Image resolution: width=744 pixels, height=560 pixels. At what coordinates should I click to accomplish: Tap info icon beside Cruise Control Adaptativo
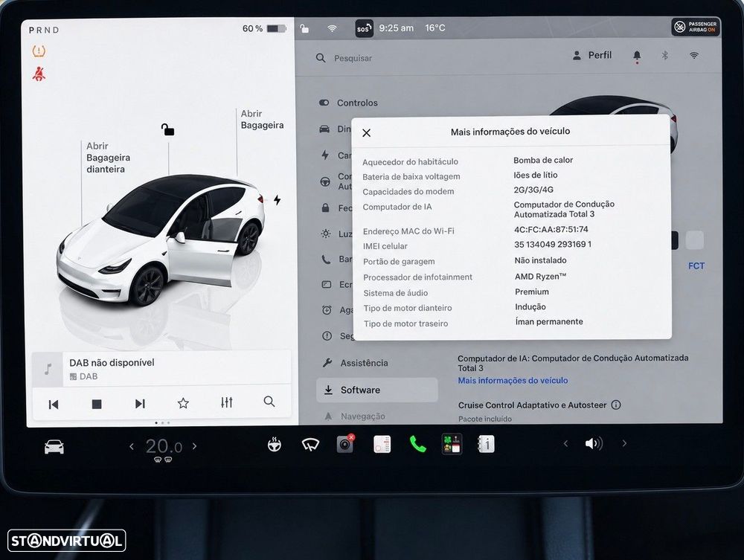click(616, 405)
